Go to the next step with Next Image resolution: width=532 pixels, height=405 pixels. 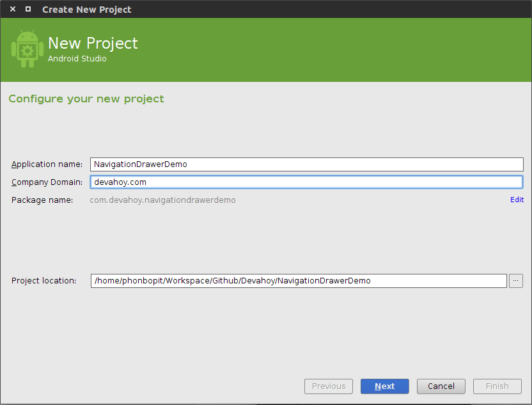click(x=385, y=386)
